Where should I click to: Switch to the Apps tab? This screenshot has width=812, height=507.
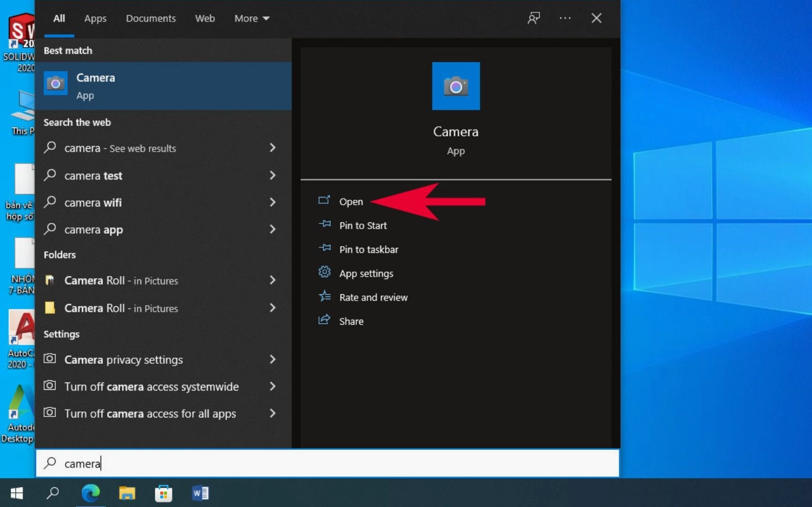click(95, 18)
